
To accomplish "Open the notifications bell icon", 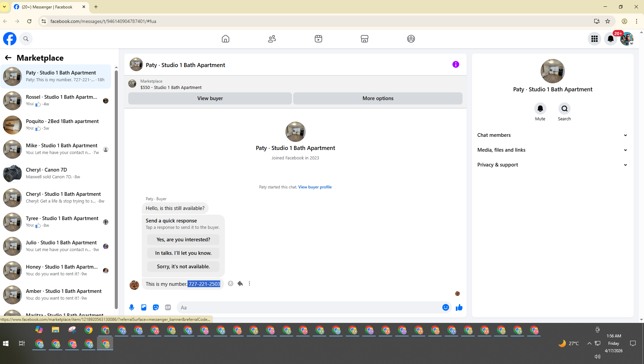I will (611, 39).
